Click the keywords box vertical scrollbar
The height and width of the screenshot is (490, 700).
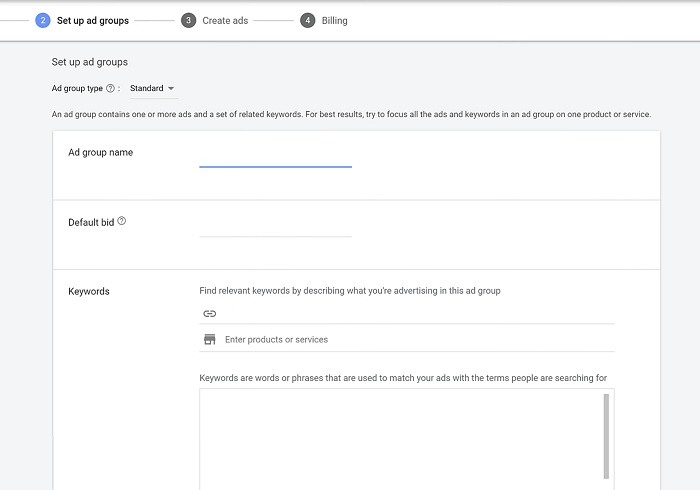(606, 436)
